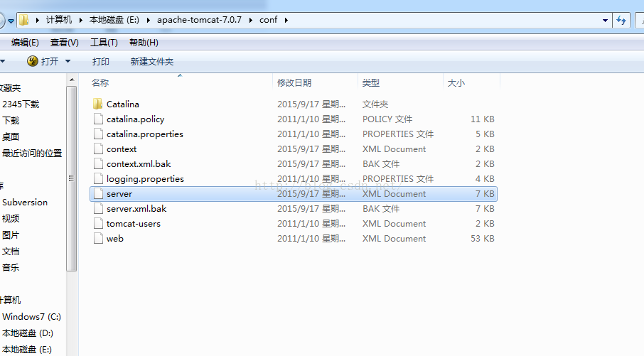644x356 pixels.
Task: Sort files by 修改日期 column header
Action: click(294, 83)
